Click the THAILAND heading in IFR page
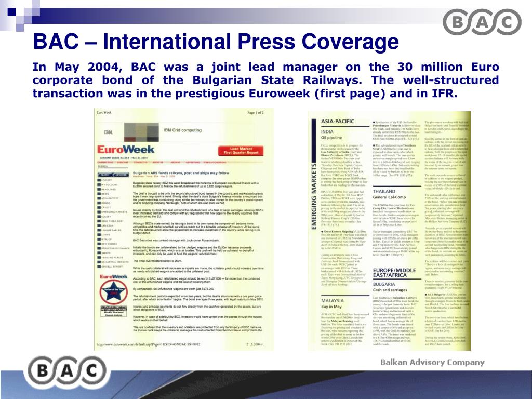 coord(384,191)
